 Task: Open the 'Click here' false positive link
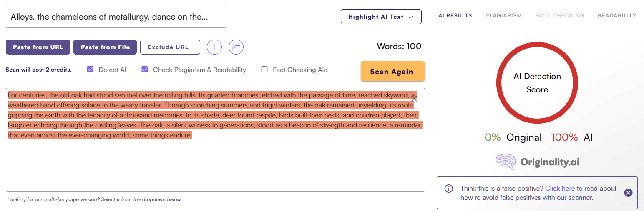560,189
